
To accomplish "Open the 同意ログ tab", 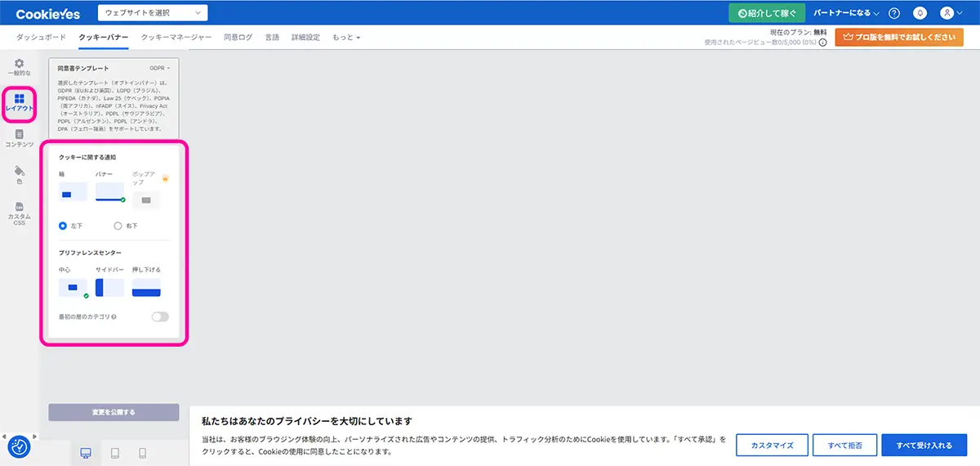I will (238, 38).
